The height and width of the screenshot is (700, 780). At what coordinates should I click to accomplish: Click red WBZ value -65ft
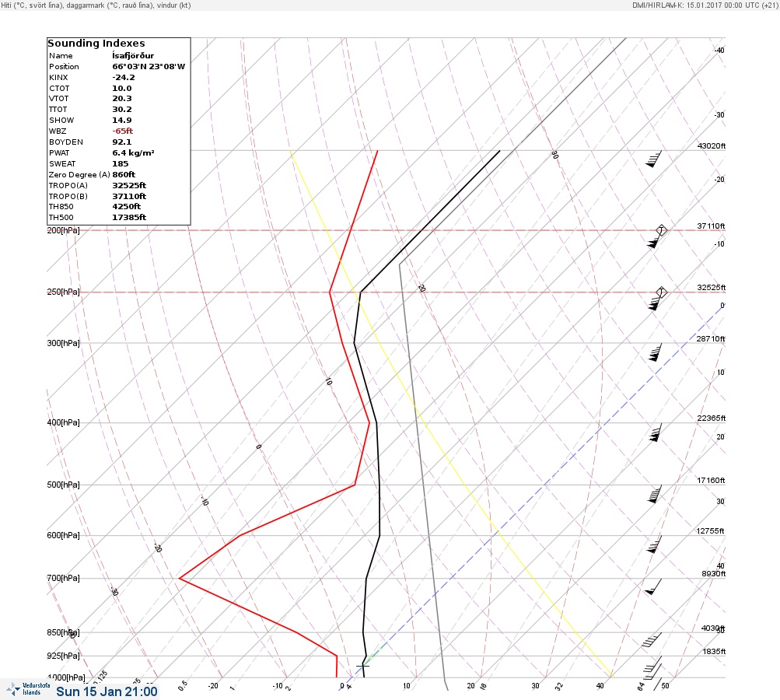(122, 131)
